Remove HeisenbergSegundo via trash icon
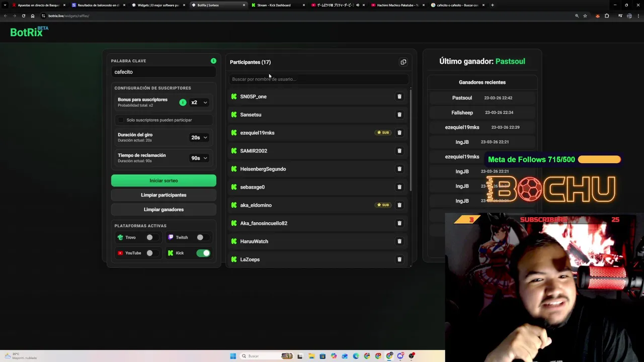Viewport: 644px width, 362px height. tap(399, 169)
